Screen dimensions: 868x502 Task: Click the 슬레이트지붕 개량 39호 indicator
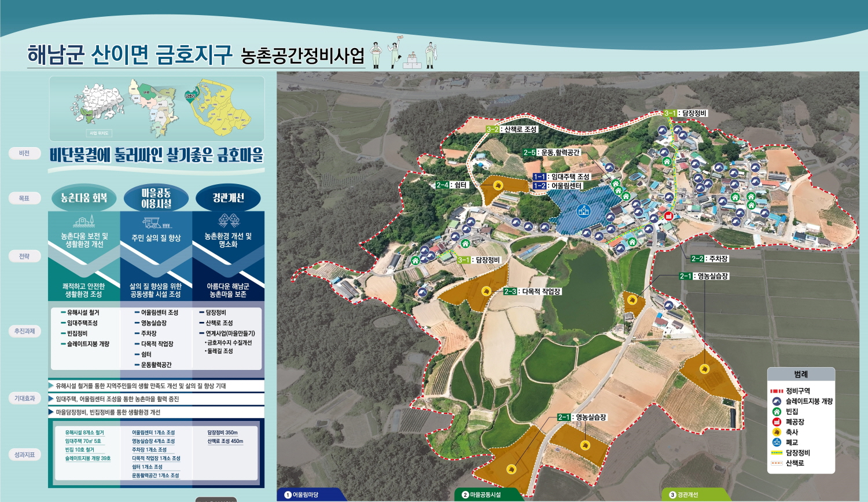[x=88, y=458]
